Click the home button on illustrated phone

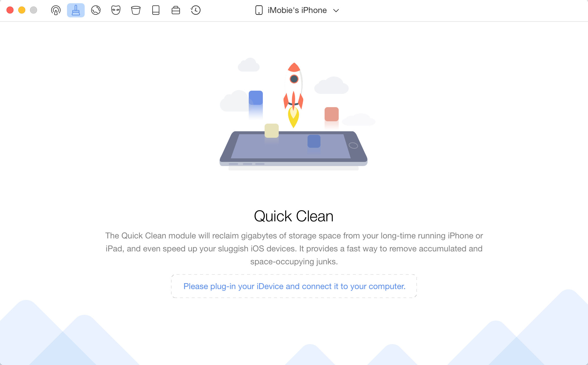353,145
